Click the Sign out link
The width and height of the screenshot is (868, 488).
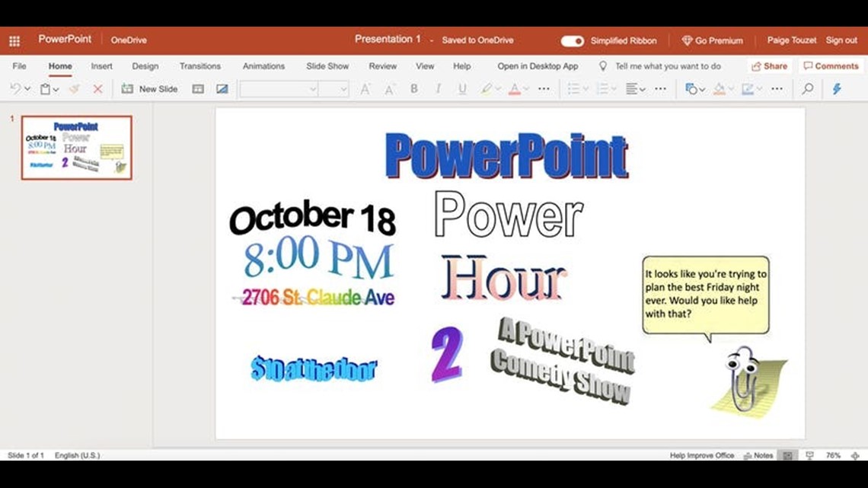pos(841,40)
